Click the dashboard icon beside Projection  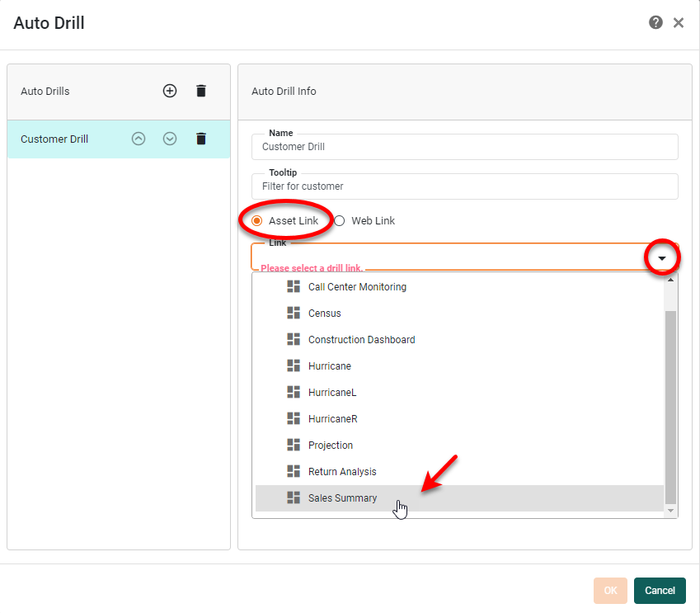(293, 445)
